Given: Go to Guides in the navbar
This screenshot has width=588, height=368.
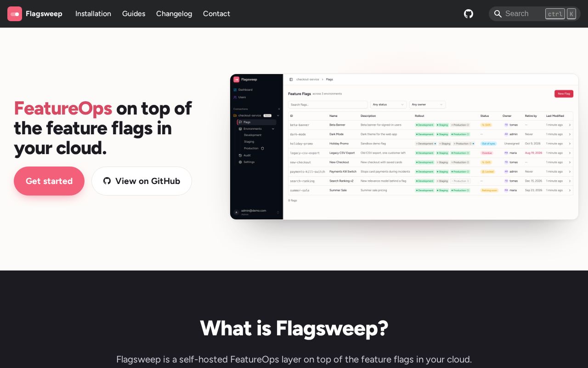Looking at the screenshot, I should coord(134,14).
